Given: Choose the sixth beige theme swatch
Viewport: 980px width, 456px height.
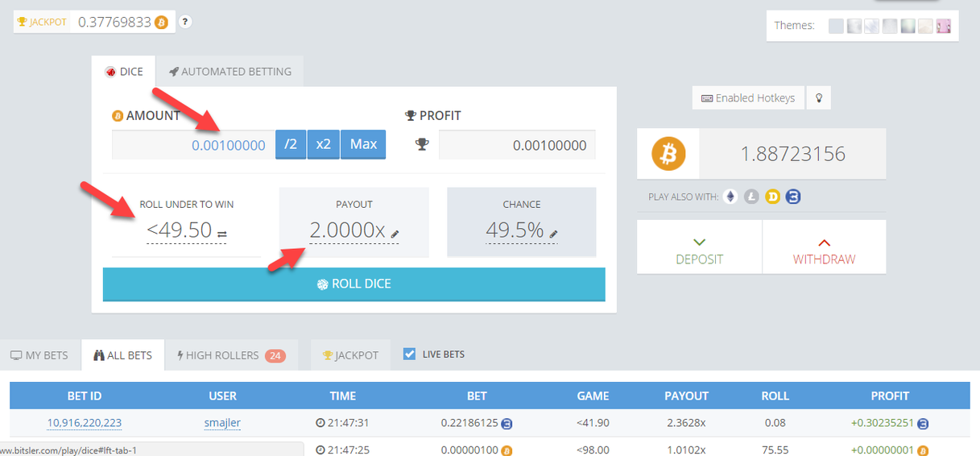Looking at the screenshot, I should click(x=926, y=26).
